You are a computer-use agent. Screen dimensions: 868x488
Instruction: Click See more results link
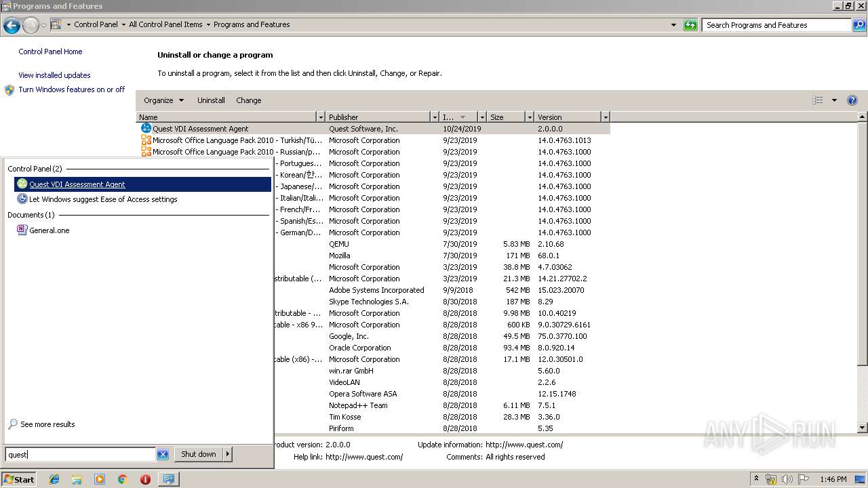(47, 424)
